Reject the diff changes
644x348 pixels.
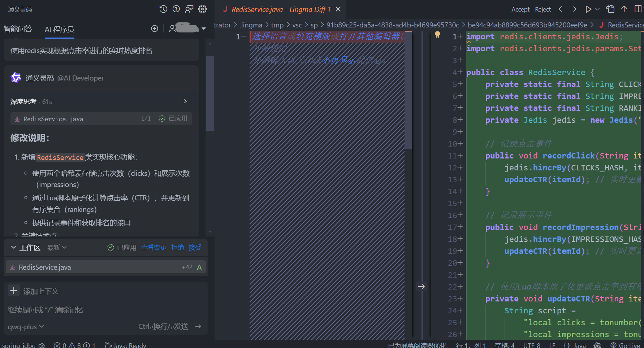[x=543, y=9]
